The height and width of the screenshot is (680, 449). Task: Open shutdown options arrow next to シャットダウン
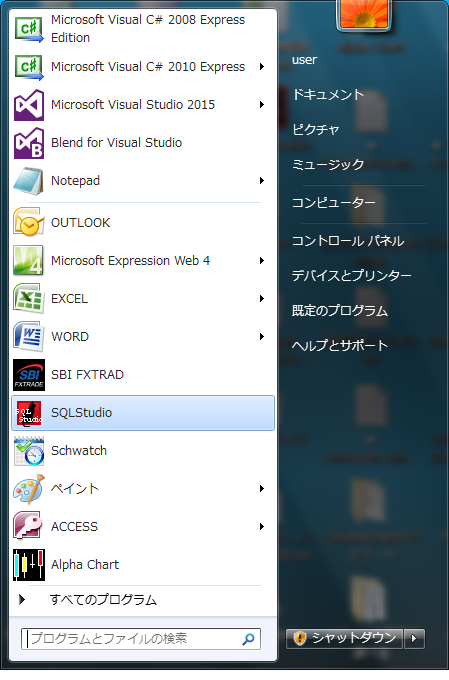click(x=414, y=638)
